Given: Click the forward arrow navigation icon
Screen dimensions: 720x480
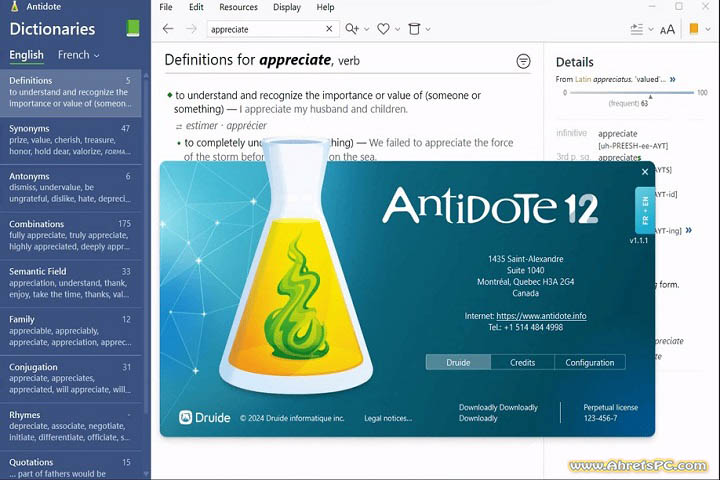Looking at the screenshot, I should click(191, 29).
